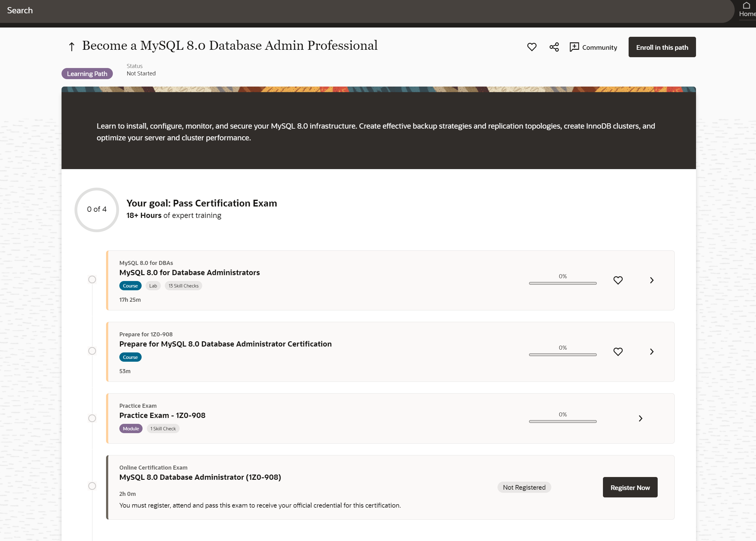Viewport: 756px width, 541px height.
Task: Select step circle for Prepare for 1Z0-908
Action: [x=92, y=351]
